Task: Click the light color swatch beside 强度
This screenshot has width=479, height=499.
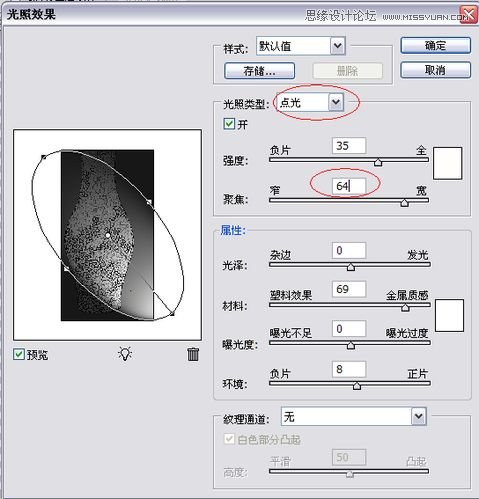Action: tap(447, 163)
